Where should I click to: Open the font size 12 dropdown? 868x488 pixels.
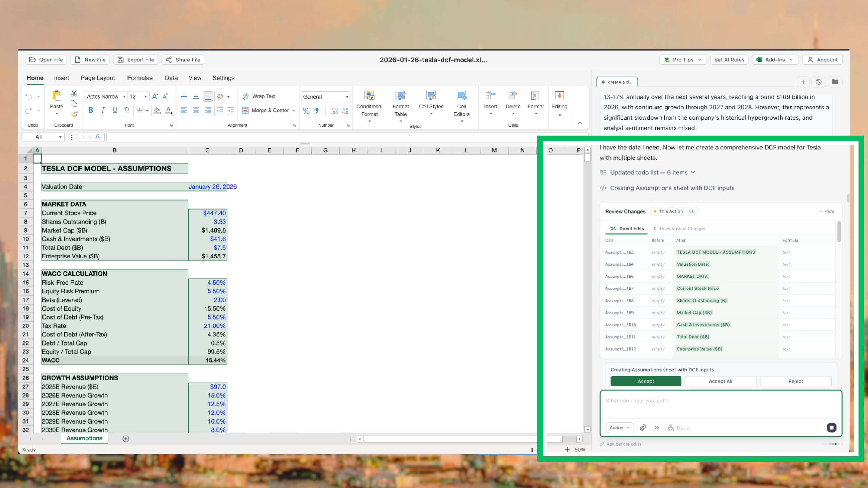(x=139, y=97)
